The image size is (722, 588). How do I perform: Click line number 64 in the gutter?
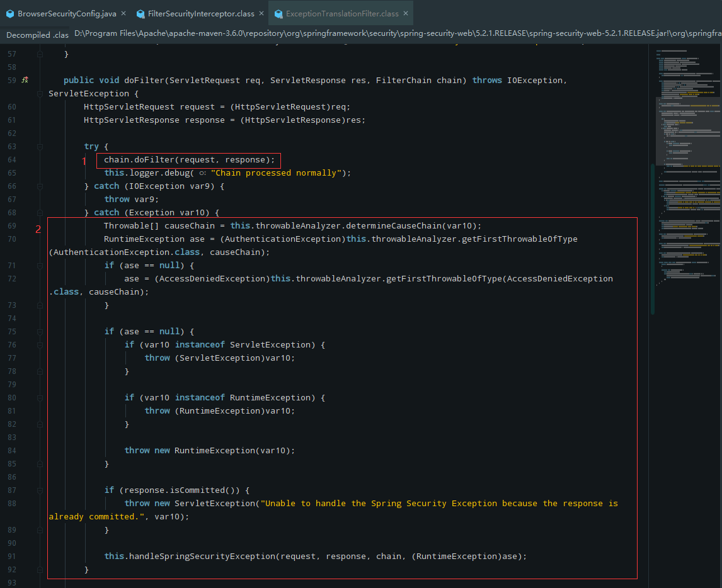[x=12, y=159]
